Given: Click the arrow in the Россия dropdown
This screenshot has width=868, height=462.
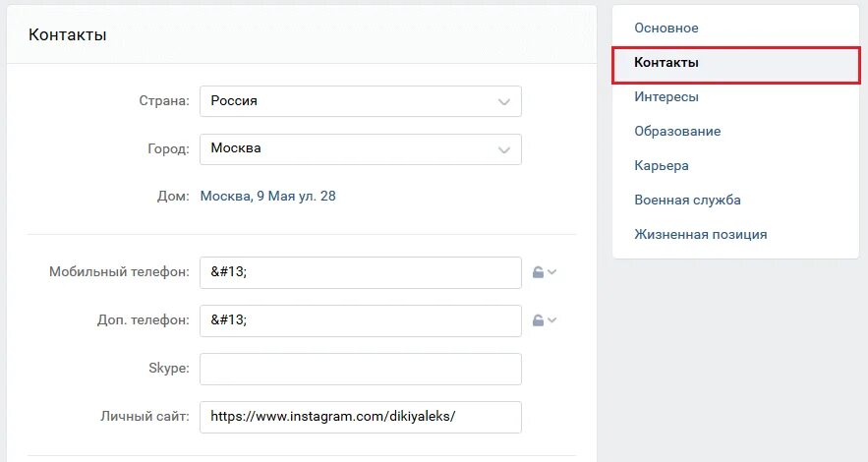Looking at the screenshot, I should [503, 101].
